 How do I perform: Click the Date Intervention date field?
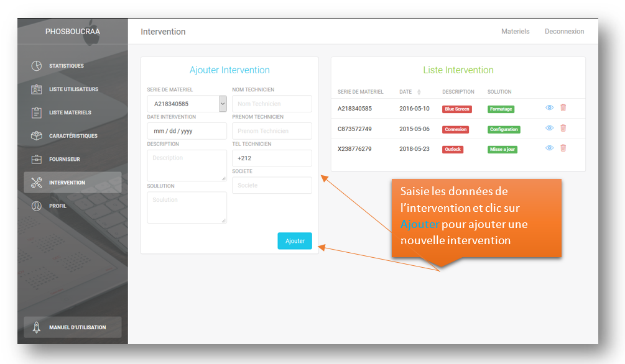pyautogui.click(x=187, y=131)
